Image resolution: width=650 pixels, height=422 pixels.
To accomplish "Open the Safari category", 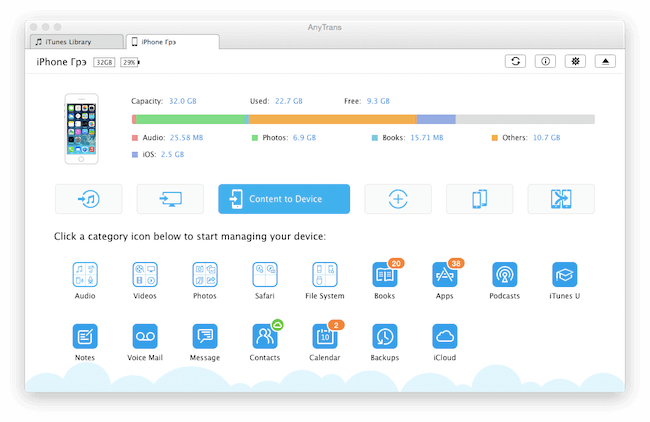I will coord(264,274).
